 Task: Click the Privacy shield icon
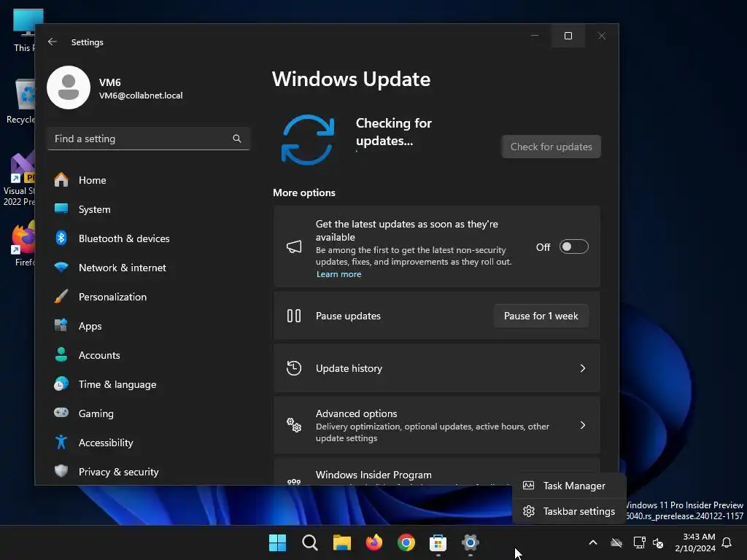tap(61, 471)
